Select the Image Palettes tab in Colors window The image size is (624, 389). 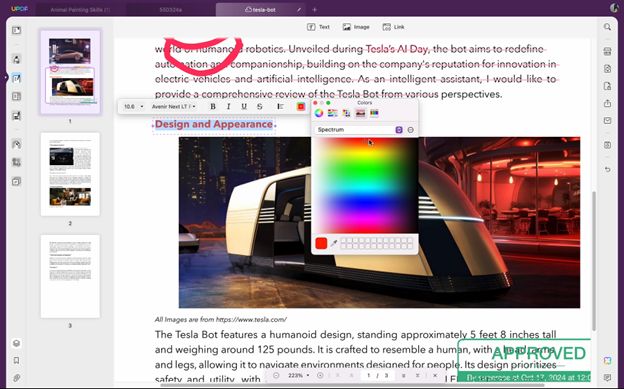pos(361,113)
